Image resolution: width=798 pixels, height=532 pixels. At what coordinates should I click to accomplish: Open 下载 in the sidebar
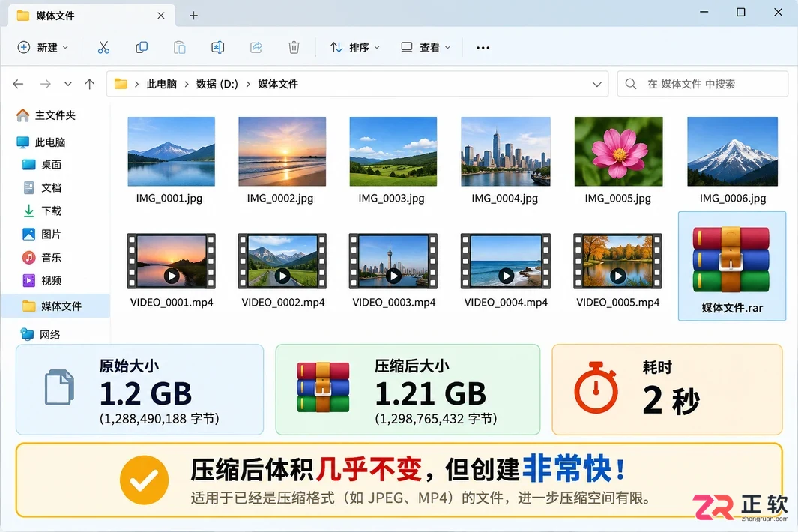(42, 211)
